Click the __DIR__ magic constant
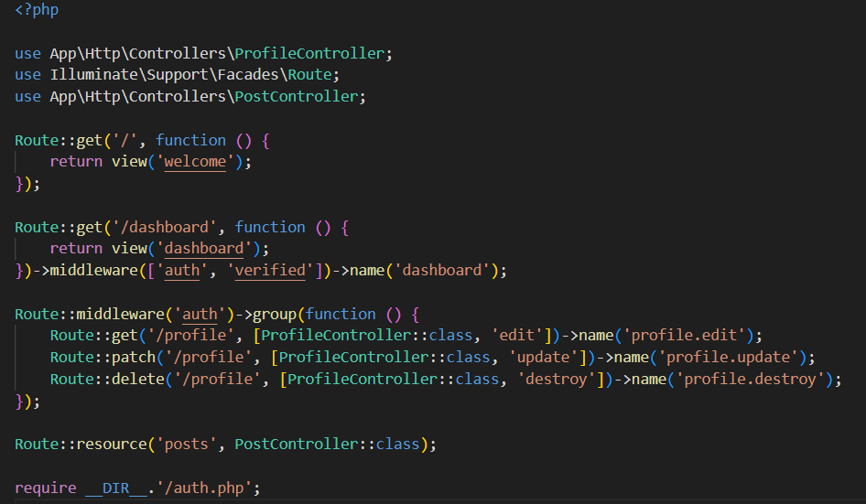This screenshot has height=504, width=866. [x=115, y=488]
